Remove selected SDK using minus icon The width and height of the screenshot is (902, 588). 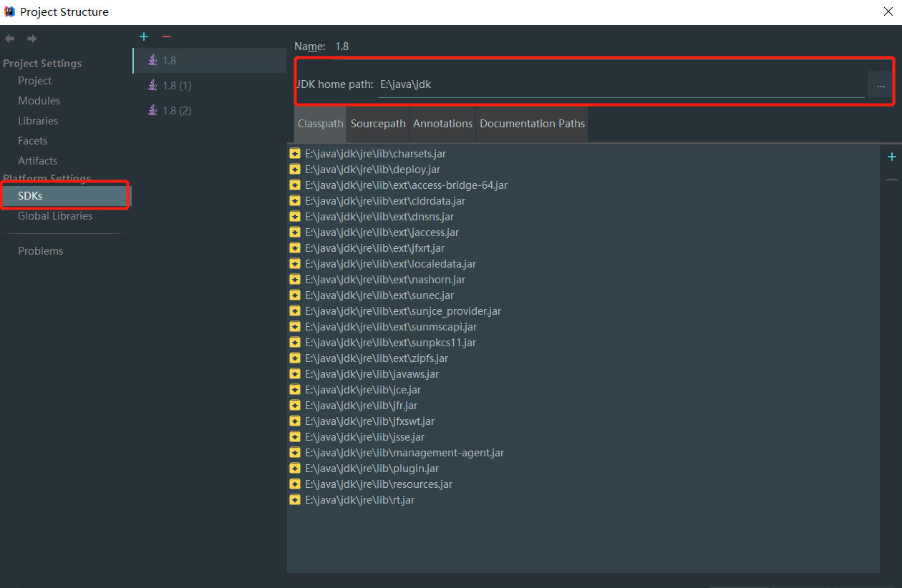167,36
